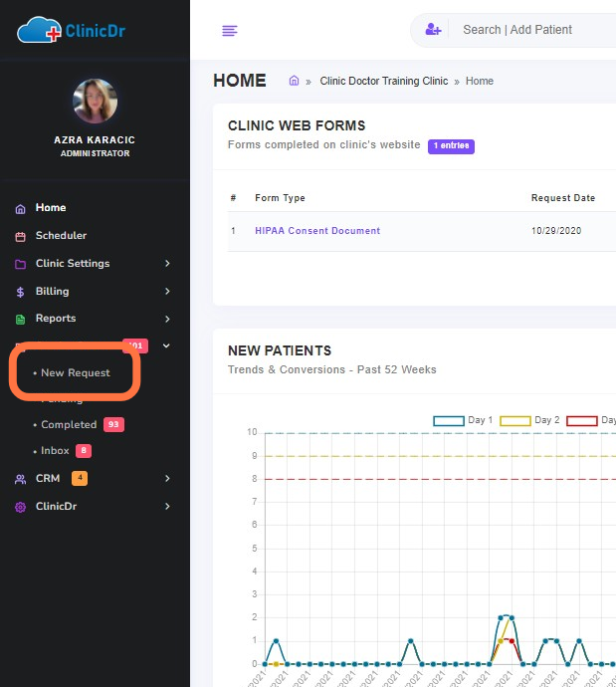Open Azra Karacic profile photo
Image resolution: width=616 pixels, height=687 pixels.
pyautogui.click(x=95, y=102)
